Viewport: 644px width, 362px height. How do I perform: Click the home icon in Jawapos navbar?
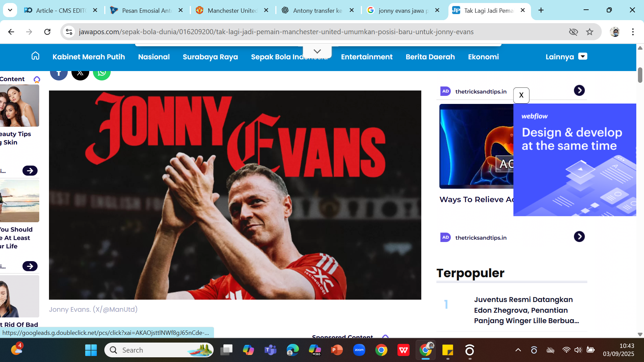pos(35,56)
